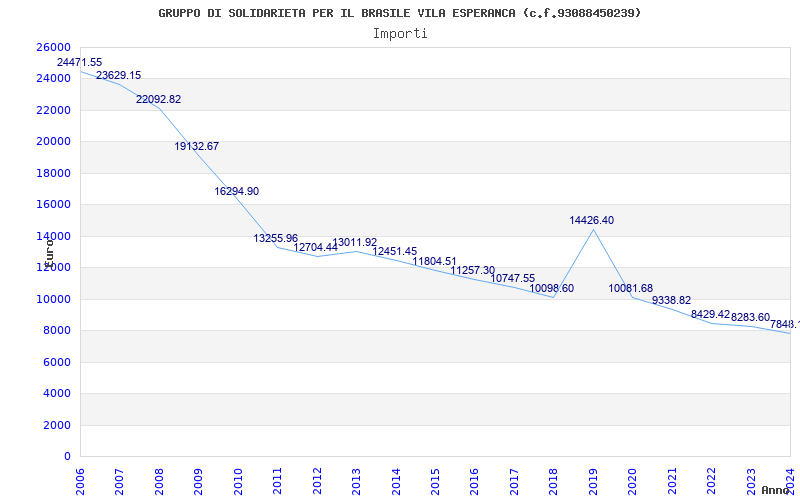
Task: Click the 20000 y-axis tick label
Action: pos(54,142)
